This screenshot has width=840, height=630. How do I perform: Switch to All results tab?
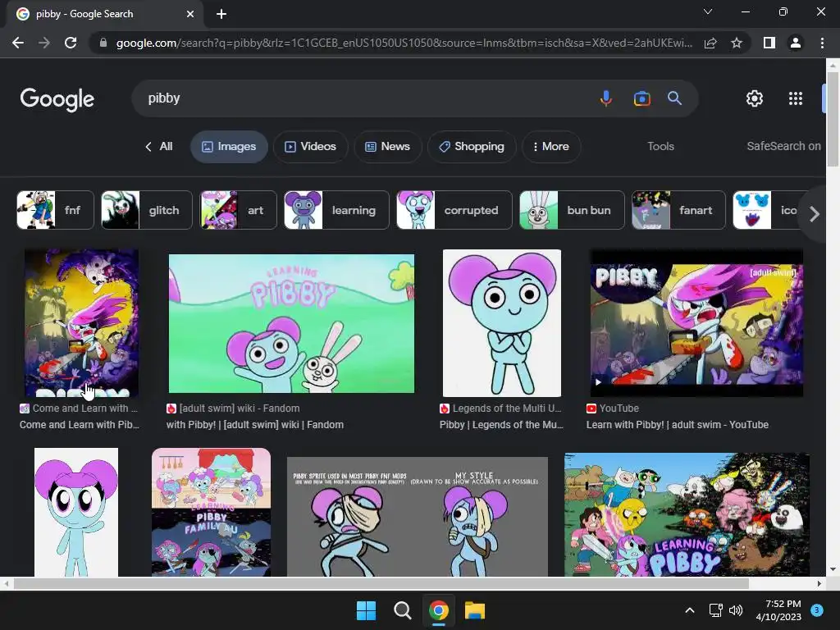tap(159, 146)
